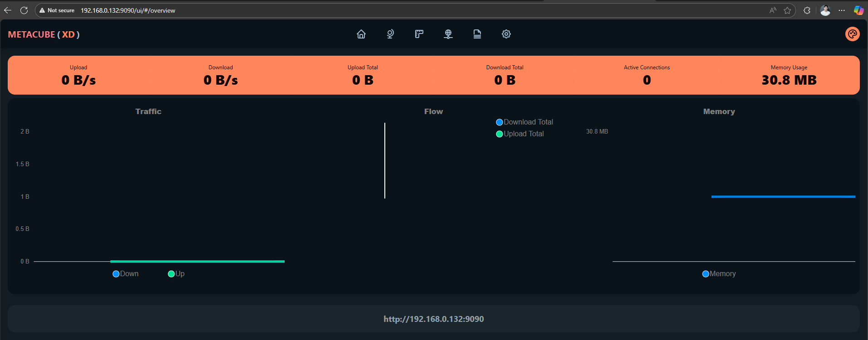Image resolution: width=868 pixels, height=340 pixels.
Task: Click the Memory Usage 30.8 MB stat
Action: tap(789, 76)
